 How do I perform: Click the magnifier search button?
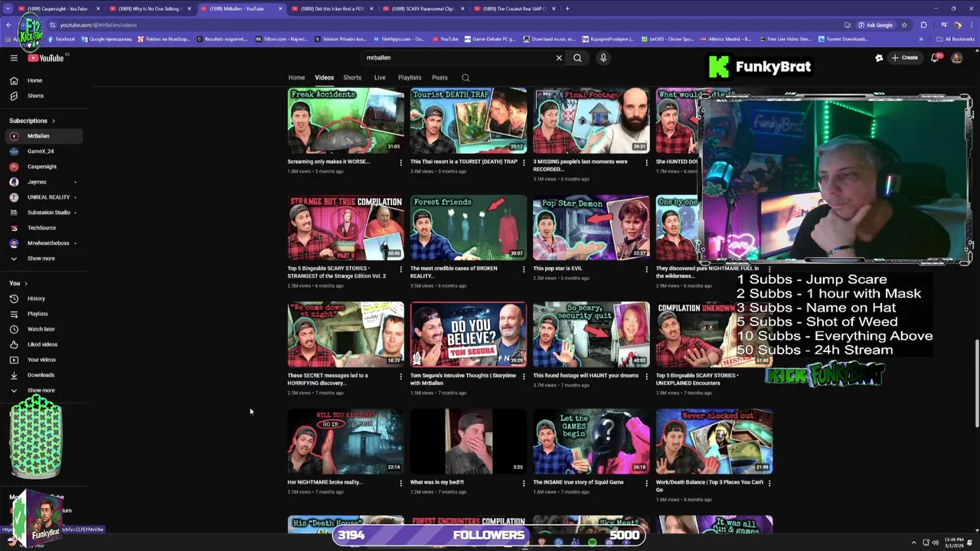(577, 57)
